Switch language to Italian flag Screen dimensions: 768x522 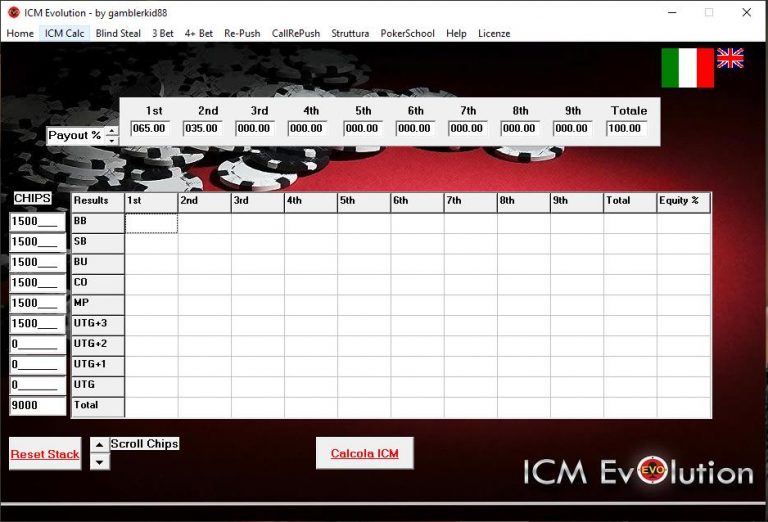tap(687, 68)
